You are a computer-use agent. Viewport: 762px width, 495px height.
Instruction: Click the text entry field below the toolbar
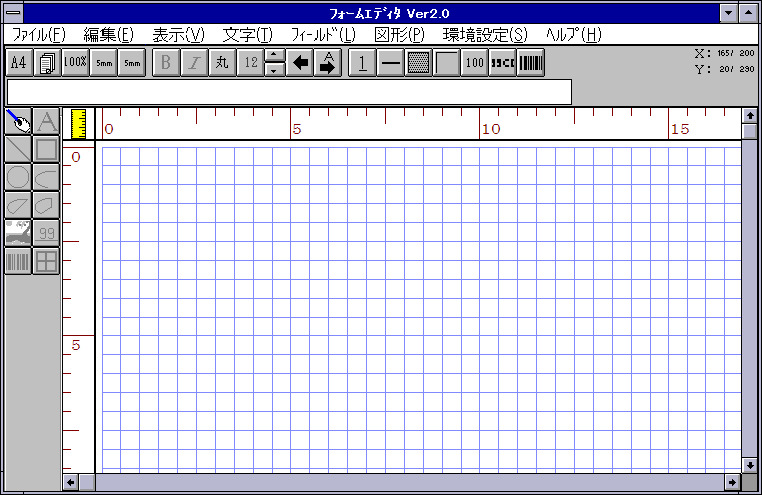pos(289,92)
